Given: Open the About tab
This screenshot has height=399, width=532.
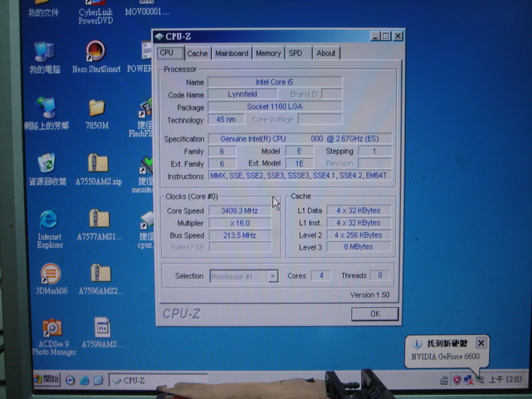Looking at the screenshot, I should coord(326,53).
